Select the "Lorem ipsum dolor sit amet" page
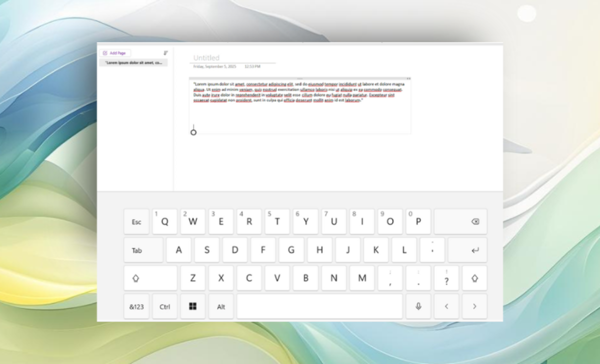The width and height of the screenshot is (600, 364). click(133, 63)
